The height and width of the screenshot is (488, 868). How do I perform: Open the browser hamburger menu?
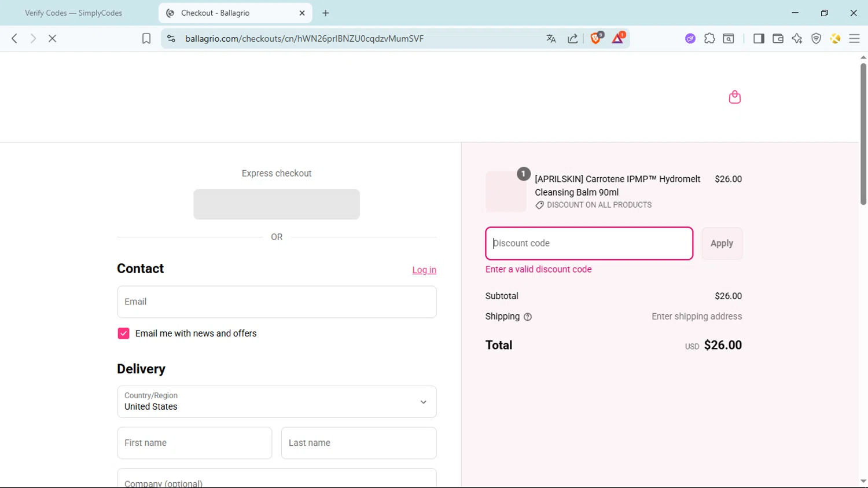click(x=854, y=38)
